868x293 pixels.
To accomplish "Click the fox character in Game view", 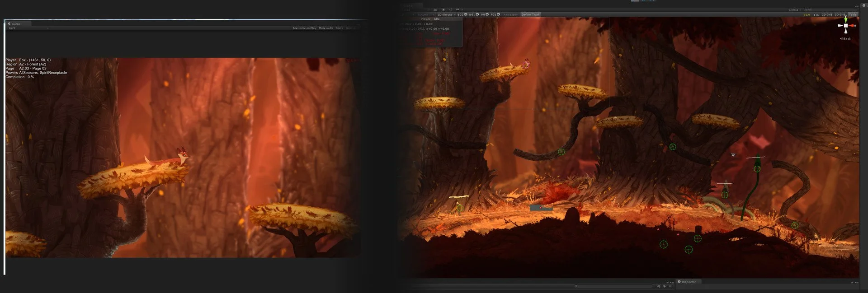I will point(167,157).
